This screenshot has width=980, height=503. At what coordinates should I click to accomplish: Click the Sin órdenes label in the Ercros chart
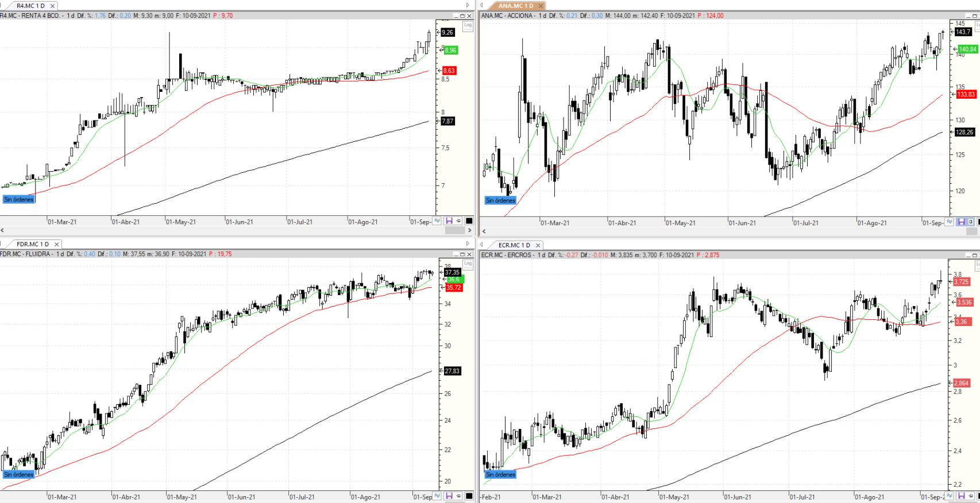500,475
